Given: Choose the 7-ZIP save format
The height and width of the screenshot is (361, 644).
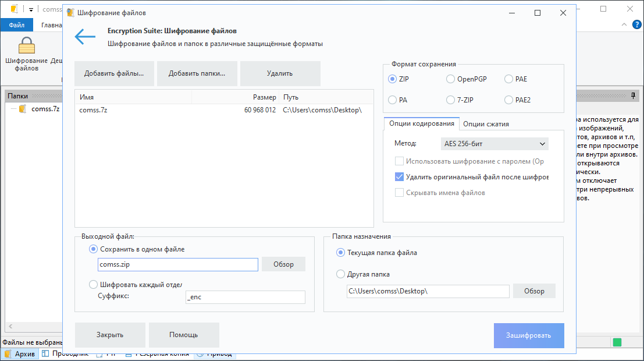Looking at the screenshot, I should (450, 100).
